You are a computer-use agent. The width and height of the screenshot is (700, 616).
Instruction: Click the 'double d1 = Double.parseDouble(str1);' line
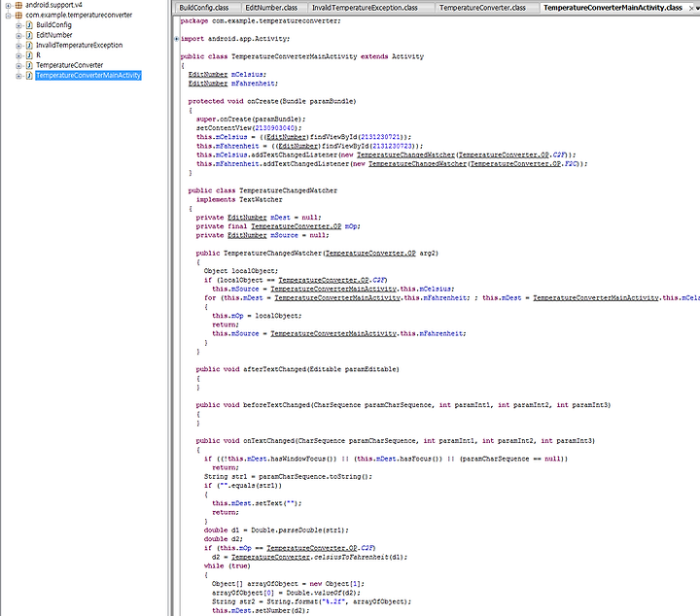pyautogui.click(x=276, y=530)
